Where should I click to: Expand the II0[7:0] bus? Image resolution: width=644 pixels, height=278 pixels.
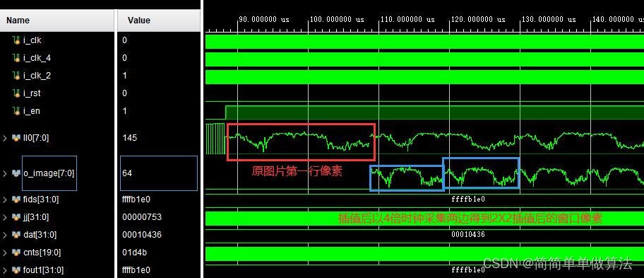pyautogui.click(x=5, y=138)
